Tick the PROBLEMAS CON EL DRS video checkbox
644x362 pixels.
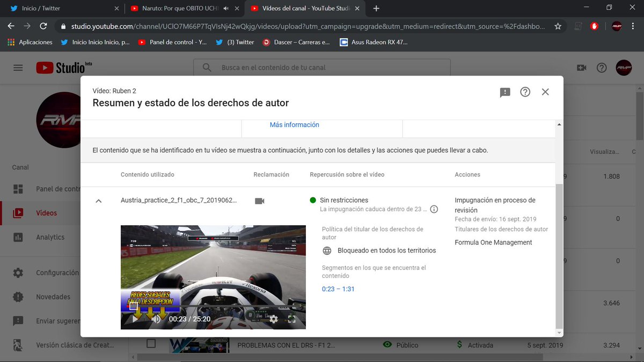click(x=151, y=343)
